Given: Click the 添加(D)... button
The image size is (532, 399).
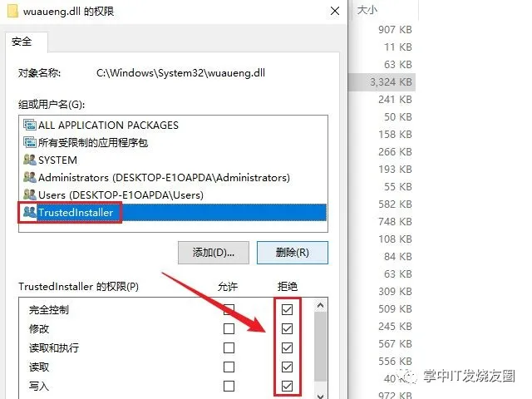Looking at the screenshot, I should 214,253.
